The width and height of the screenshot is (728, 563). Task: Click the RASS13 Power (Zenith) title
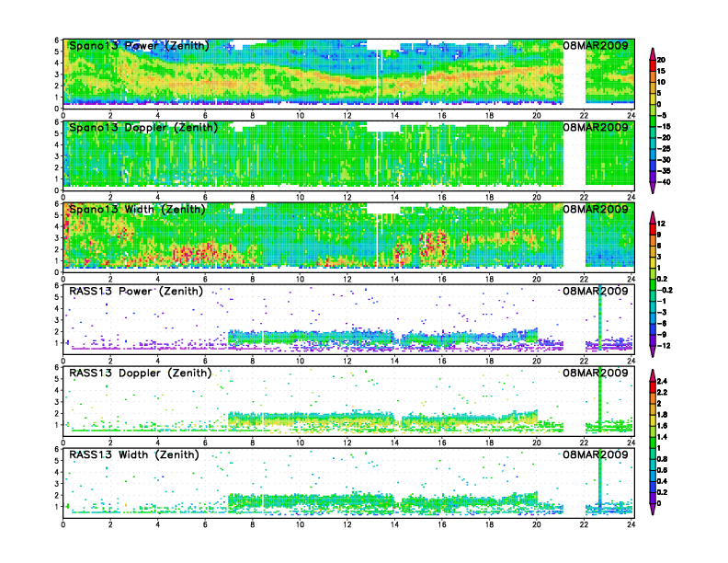point(136,292)
